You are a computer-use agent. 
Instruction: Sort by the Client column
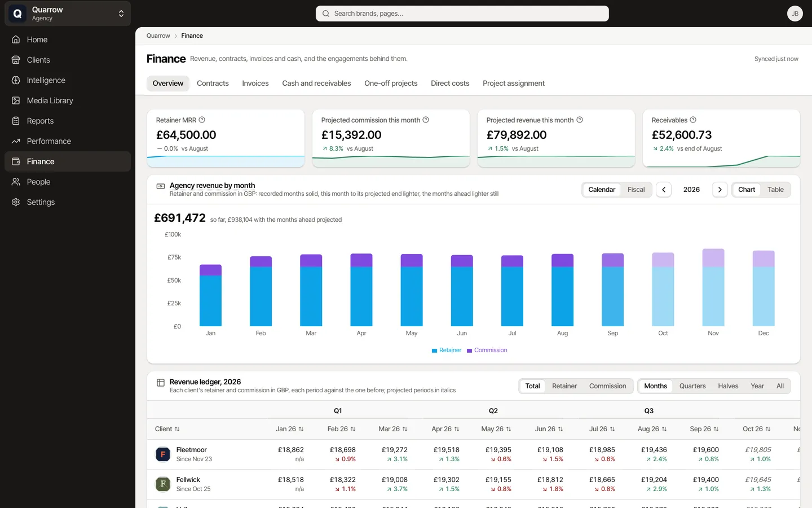[167, 429]
